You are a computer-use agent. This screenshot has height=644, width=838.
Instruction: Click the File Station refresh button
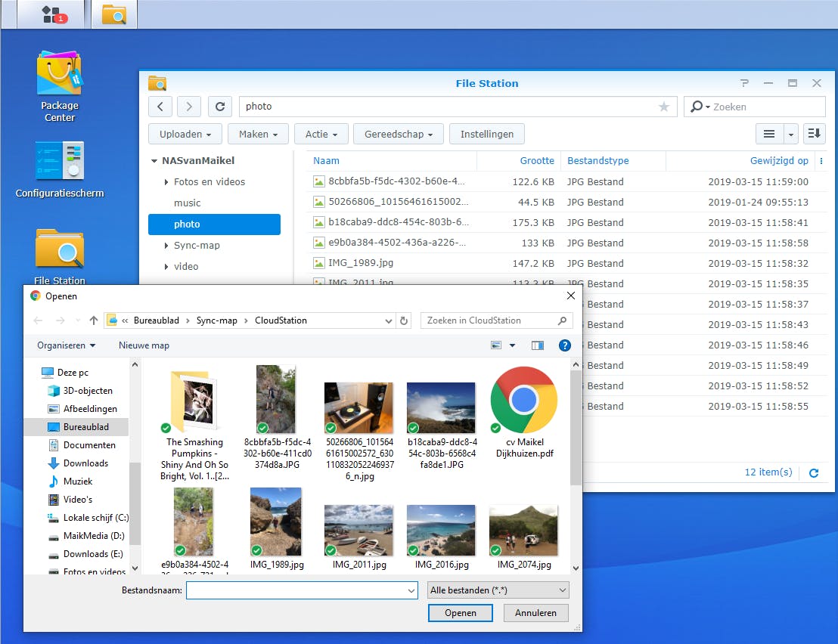219,107
